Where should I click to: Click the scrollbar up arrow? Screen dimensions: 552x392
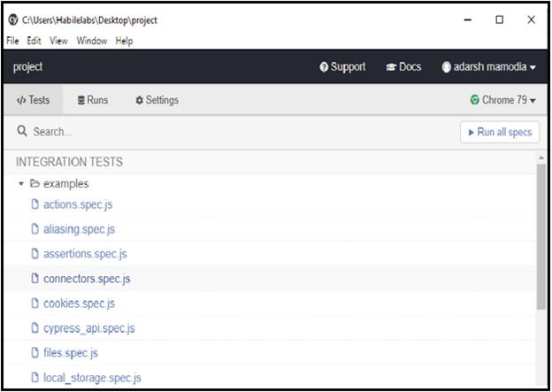coord(541,158)
